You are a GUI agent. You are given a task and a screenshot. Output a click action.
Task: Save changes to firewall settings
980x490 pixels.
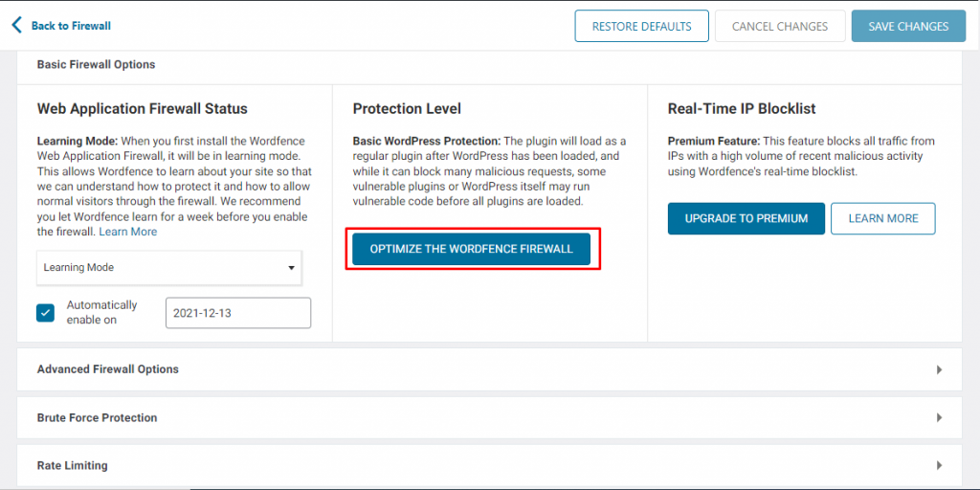tap(907, 26)
